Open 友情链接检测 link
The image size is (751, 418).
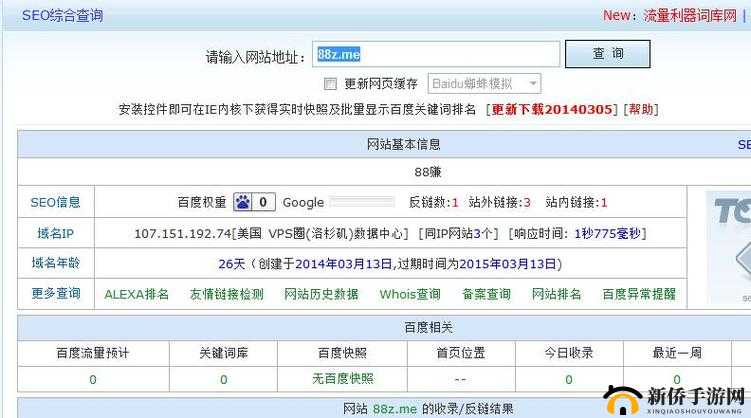[x=227, y=294]
